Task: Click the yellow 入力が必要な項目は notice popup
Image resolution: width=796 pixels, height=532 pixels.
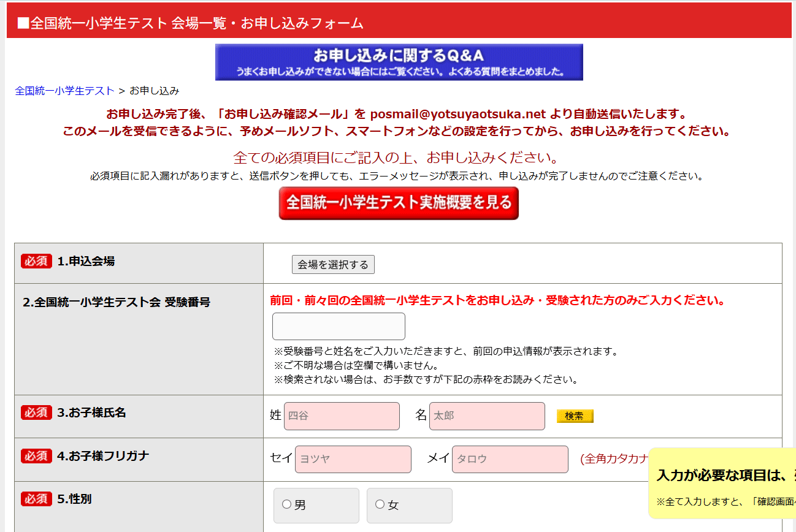Action: point(722,484)
